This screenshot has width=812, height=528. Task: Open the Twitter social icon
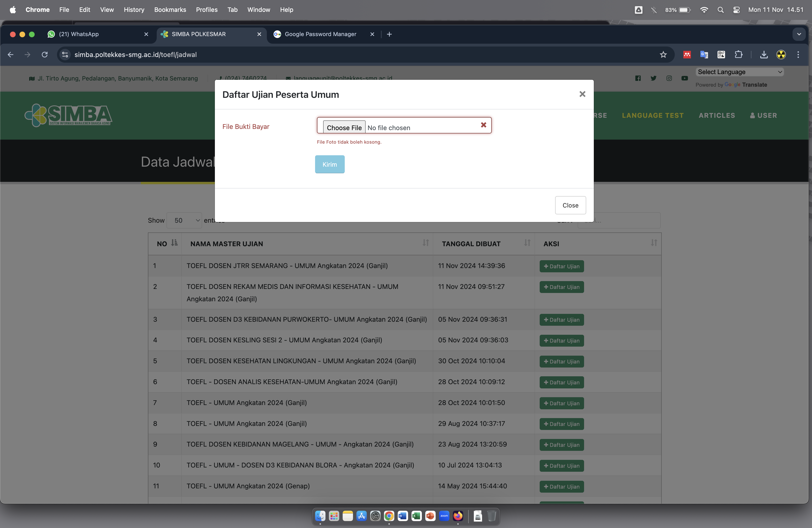[653, 78]
